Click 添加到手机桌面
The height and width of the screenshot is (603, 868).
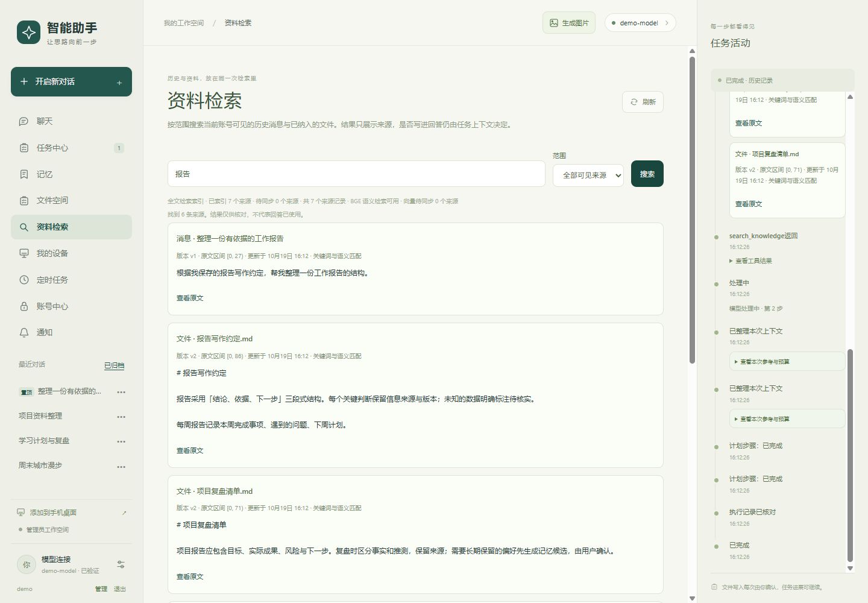[53, 513]
